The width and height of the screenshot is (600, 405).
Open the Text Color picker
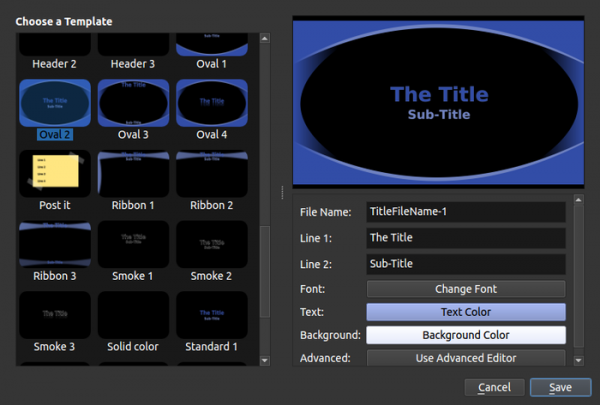click(x=465, y=312)
